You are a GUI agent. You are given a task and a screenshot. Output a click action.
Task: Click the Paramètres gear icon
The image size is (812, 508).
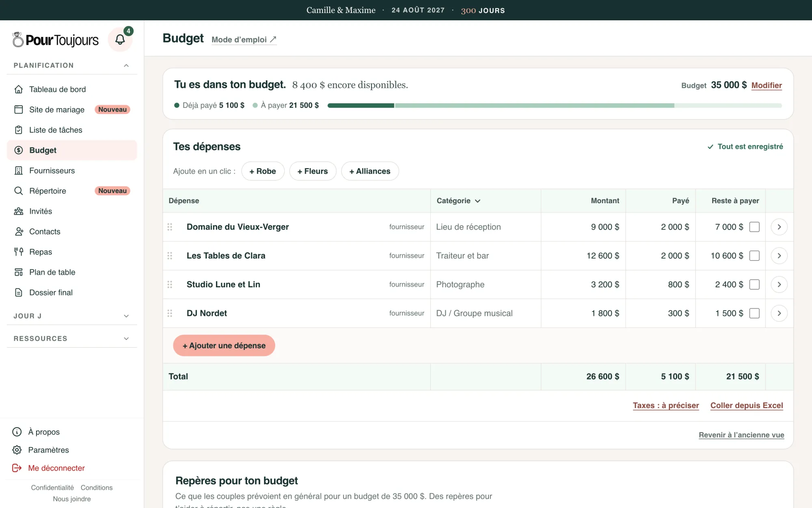coord(17,450)
